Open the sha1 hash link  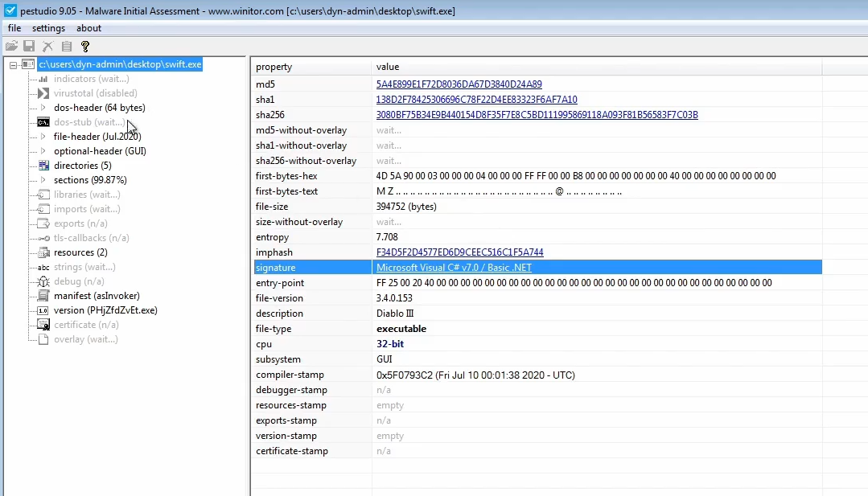476,100
